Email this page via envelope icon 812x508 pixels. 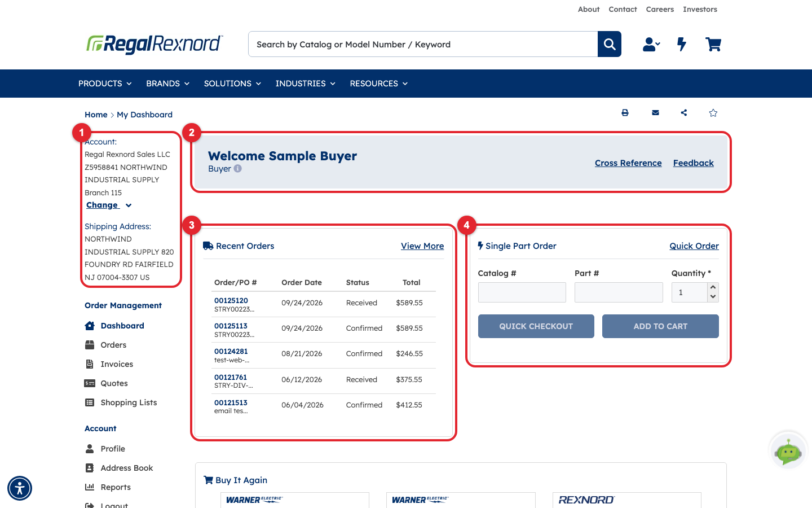(x=655, y=113)
